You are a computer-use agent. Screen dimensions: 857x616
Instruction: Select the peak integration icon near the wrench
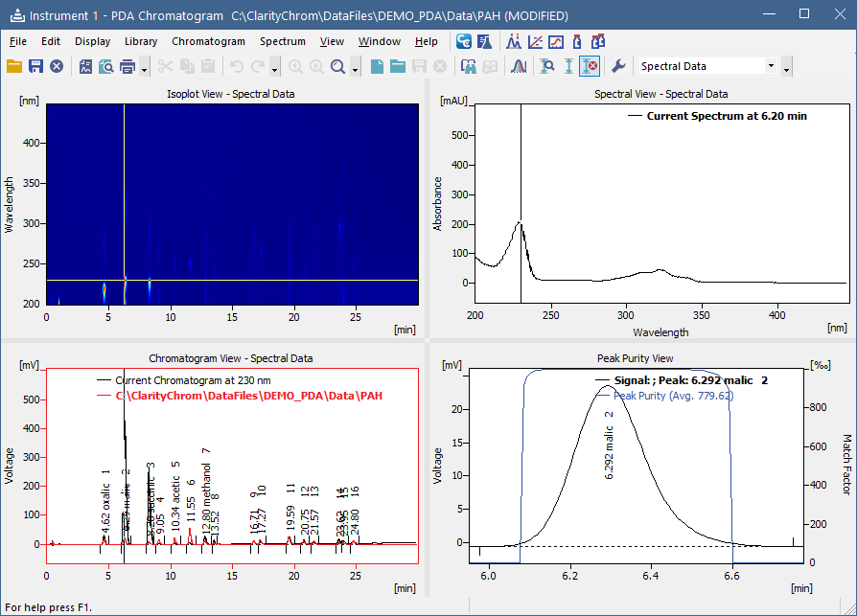(517, 67)
